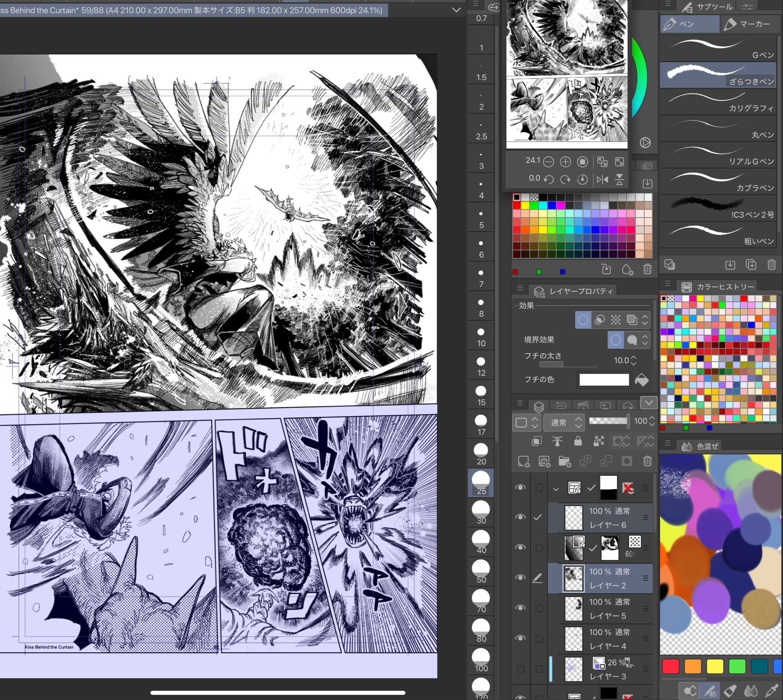This screenshot has height=700, width=783.
Task: Delete layer with trash icon
Action: click(647, 462)
